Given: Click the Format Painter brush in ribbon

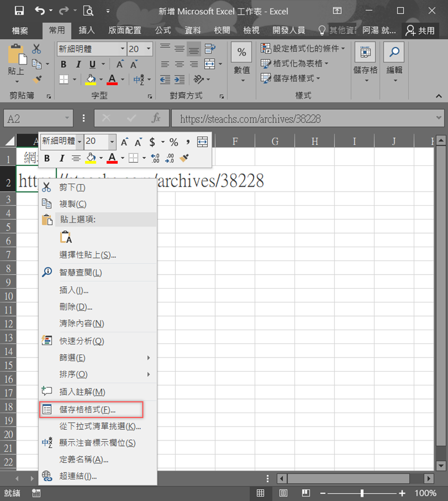Looking at the screenshot, I should (38, 80).
